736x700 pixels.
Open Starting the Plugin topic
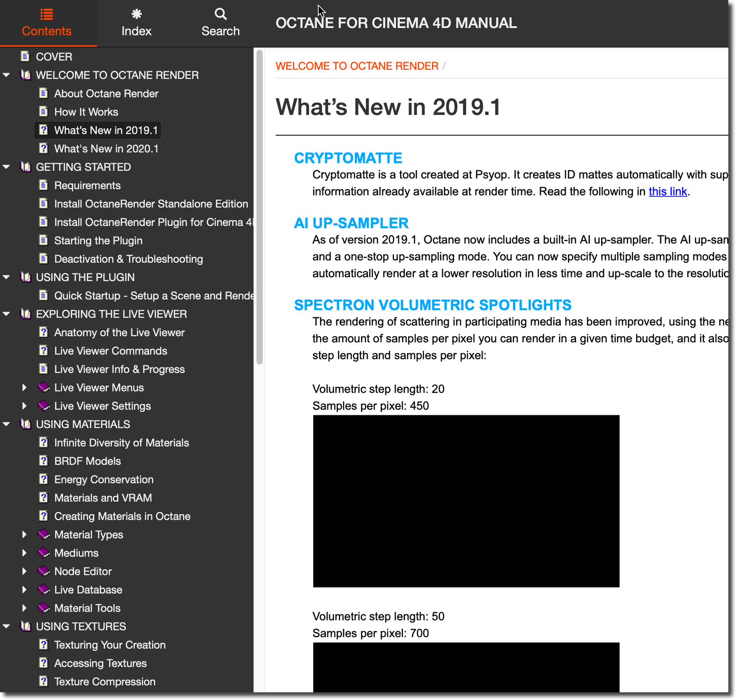coord(98,241)
